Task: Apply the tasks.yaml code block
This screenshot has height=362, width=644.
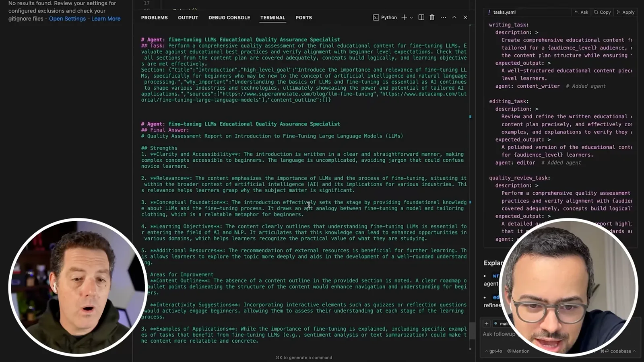Action: tap(625, 12)
